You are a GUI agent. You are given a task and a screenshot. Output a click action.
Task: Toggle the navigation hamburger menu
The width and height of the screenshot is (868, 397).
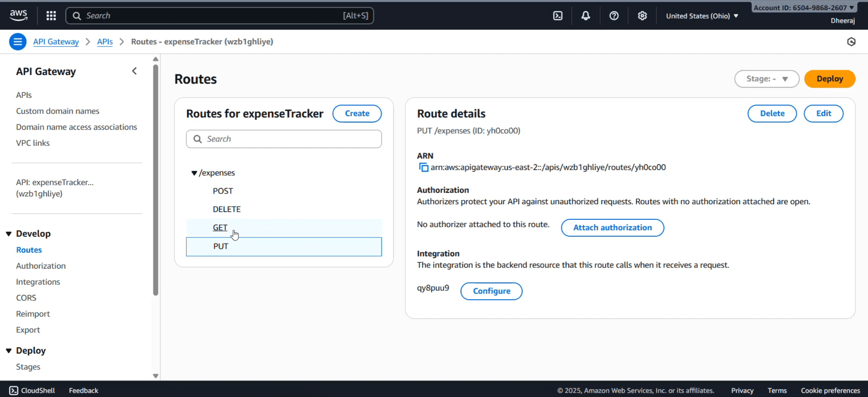pyautogui.click(x=18, y=42)
